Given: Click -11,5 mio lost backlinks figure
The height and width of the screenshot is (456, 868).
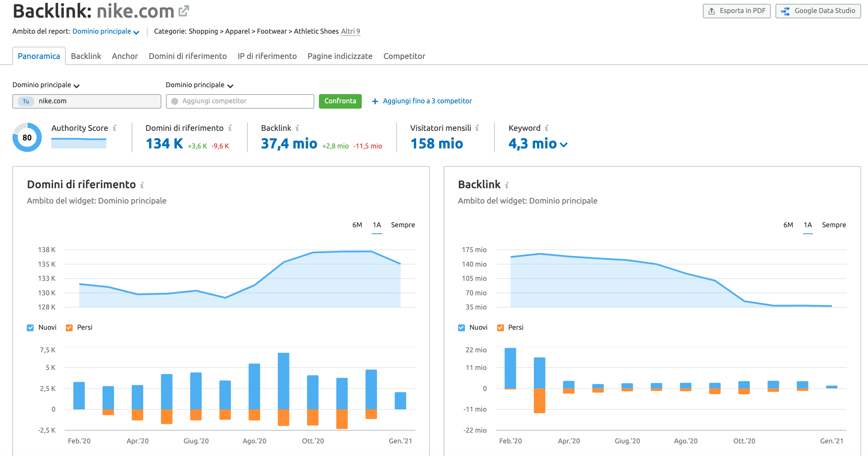Looking at the screenshot, I should point(367,146).
